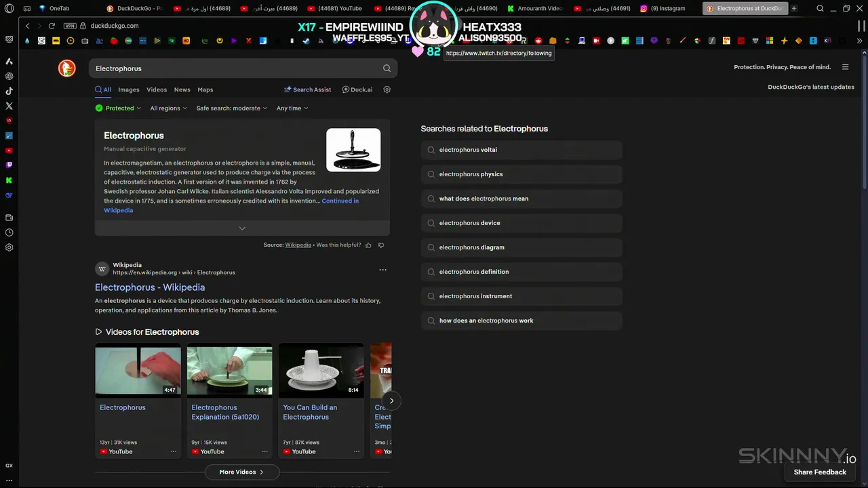Screen dimensions: 868x488
Task: Open Search Assist
Action: tap(308, 89)
